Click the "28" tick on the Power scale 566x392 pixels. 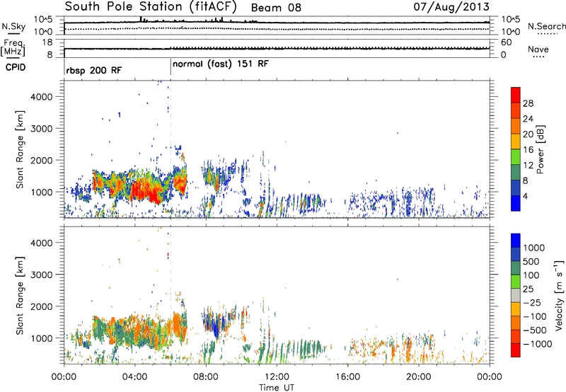pyautogui.click(x=528, y=103)
